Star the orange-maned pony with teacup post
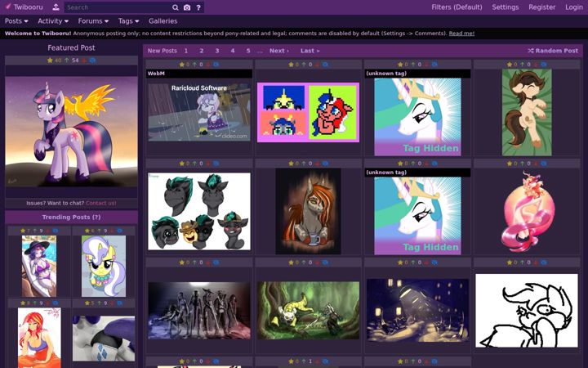This screenshot has height=368, width=588. pos(291,164)
